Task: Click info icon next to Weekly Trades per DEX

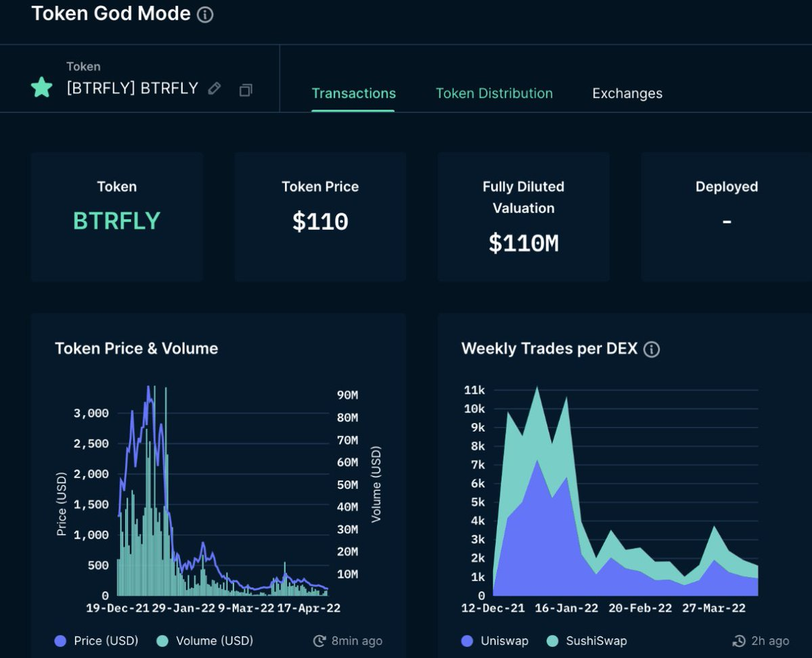Action: click(651, 349)
